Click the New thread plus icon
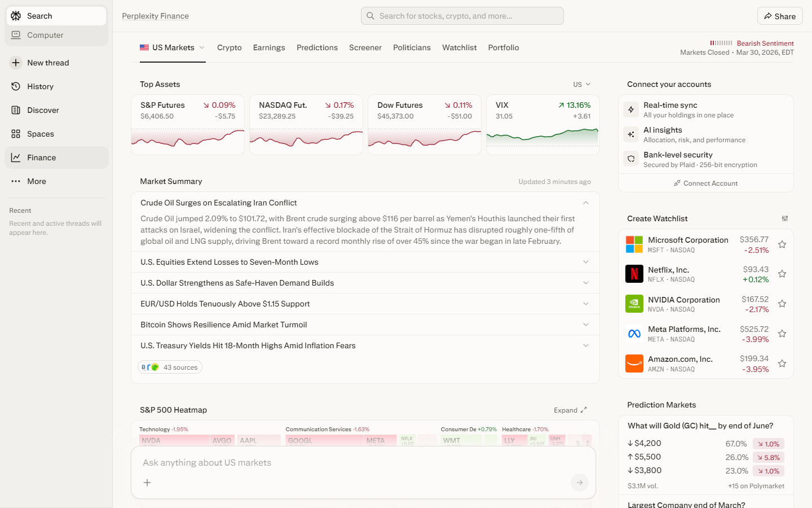The height and width of the screenshot is (508, 812). click(x=16, y=63)
